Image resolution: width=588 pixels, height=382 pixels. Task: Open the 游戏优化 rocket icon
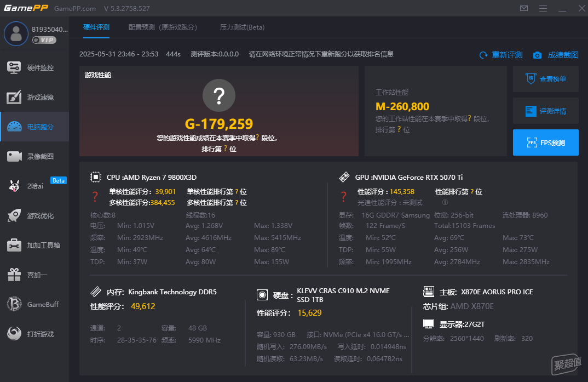click(x=14, y=215)
